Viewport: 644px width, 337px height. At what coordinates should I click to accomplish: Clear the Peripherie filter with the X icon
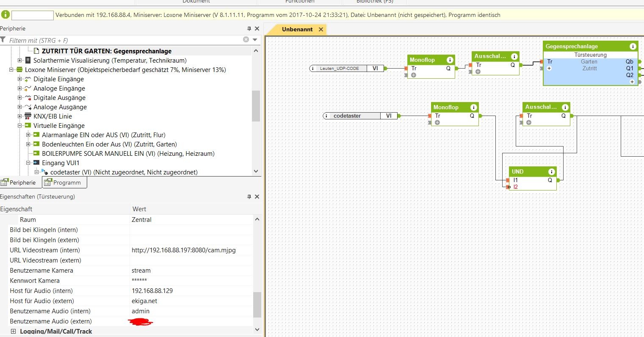click(246, 39)
